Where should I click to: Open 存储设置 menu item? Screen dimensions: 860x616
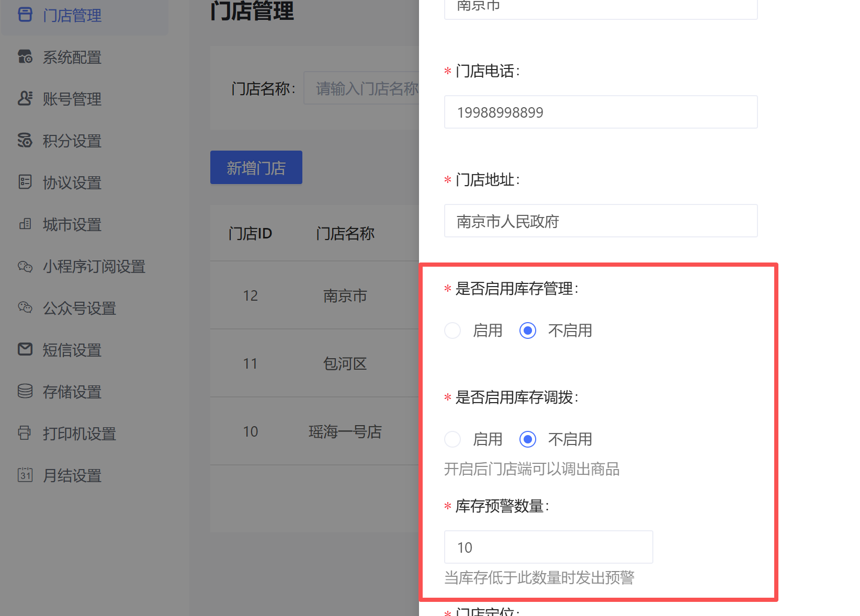pos(72,392)
